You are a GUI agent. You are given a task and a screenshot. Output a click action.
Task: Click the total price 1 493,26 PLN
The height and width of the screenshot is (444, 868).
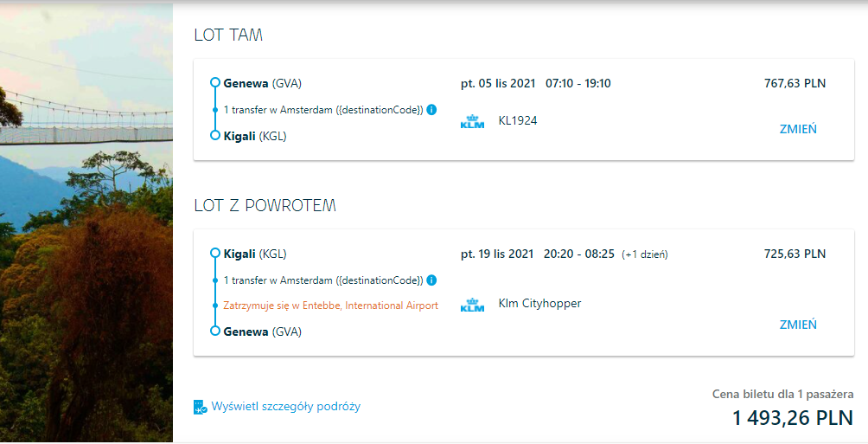[793, 418]
